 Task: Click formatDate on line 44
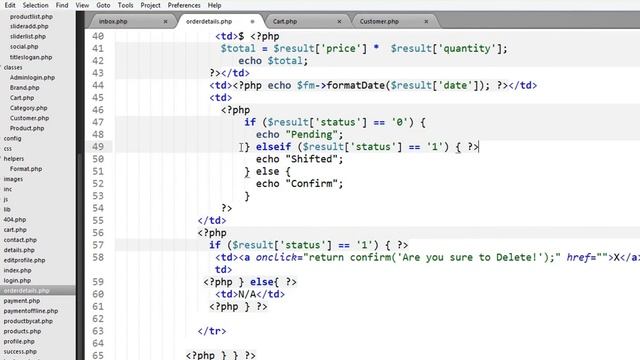click(356, 86)
